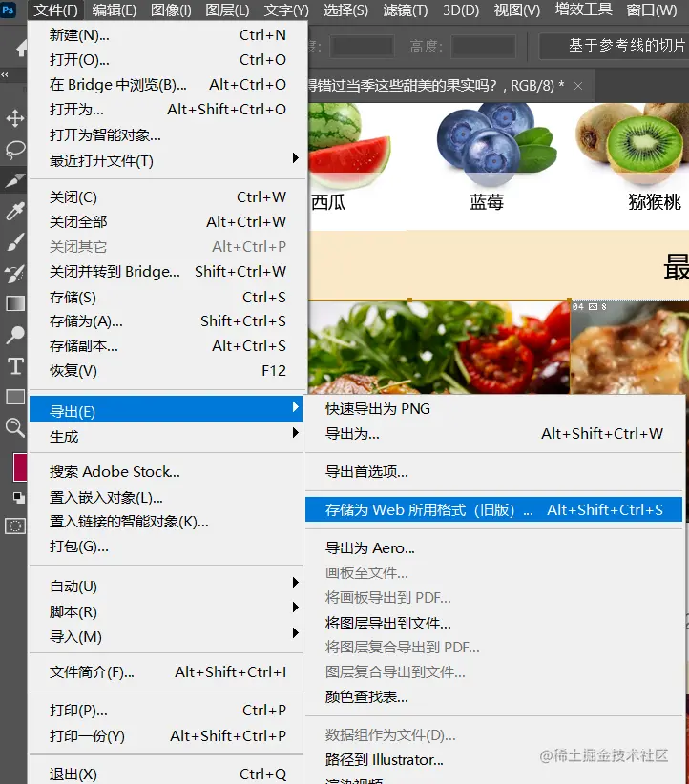The image size is (689, 784).
Task: Choose 在 Bridge 中浏览(B)... item
Action: click(x=168, y=85)
